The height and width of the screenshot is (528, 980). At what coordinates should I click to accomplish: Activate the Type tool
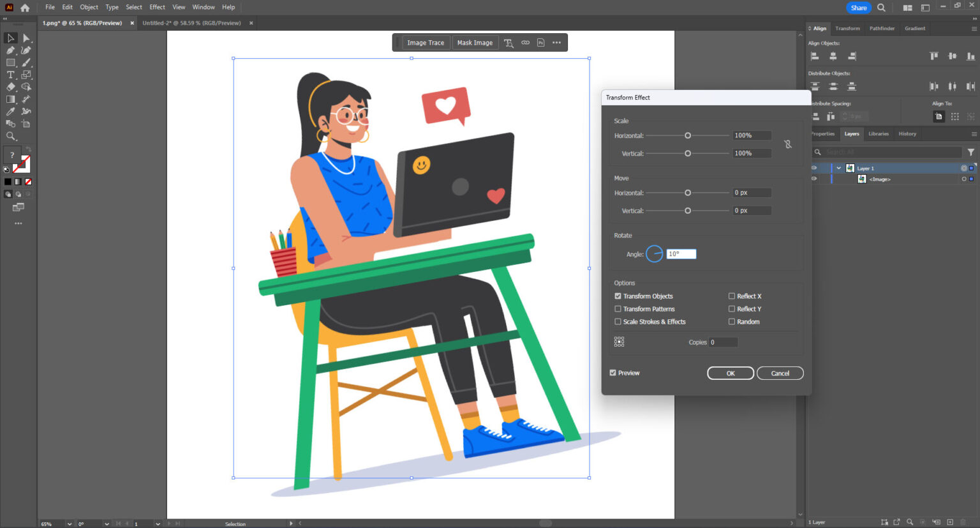10,74
